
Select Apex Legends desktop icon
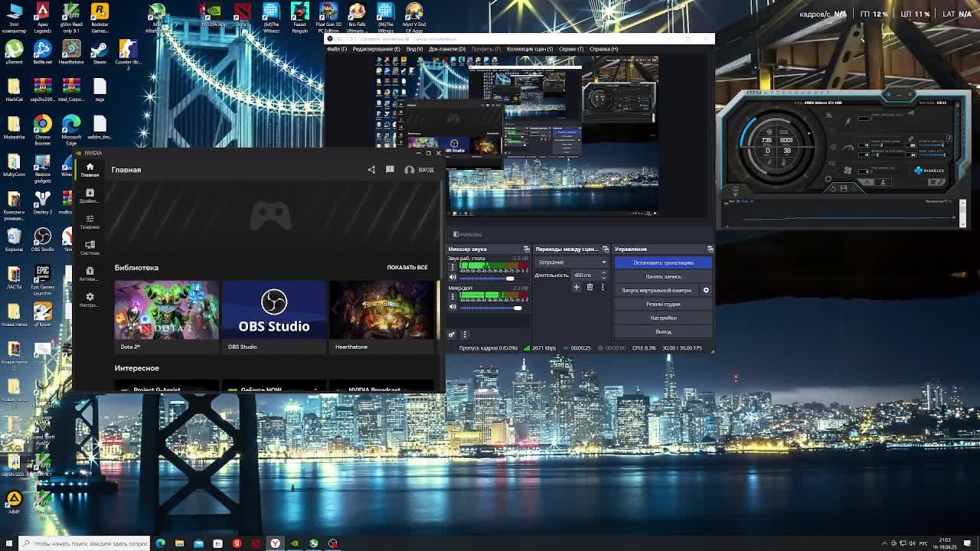[x=43, y=17]
